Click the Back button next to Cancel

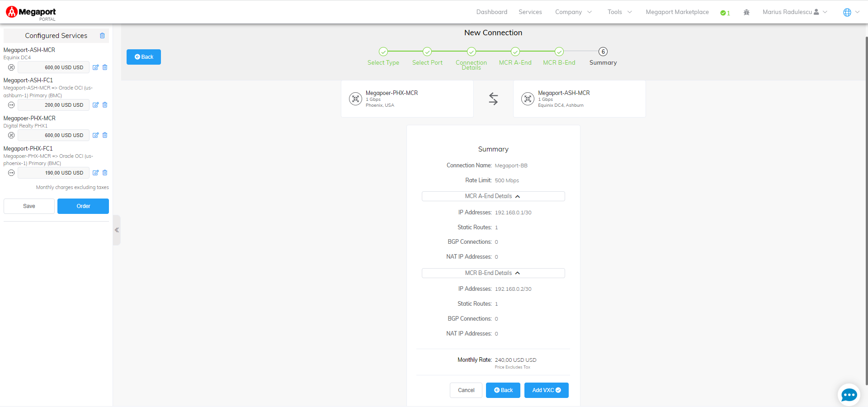503,390
